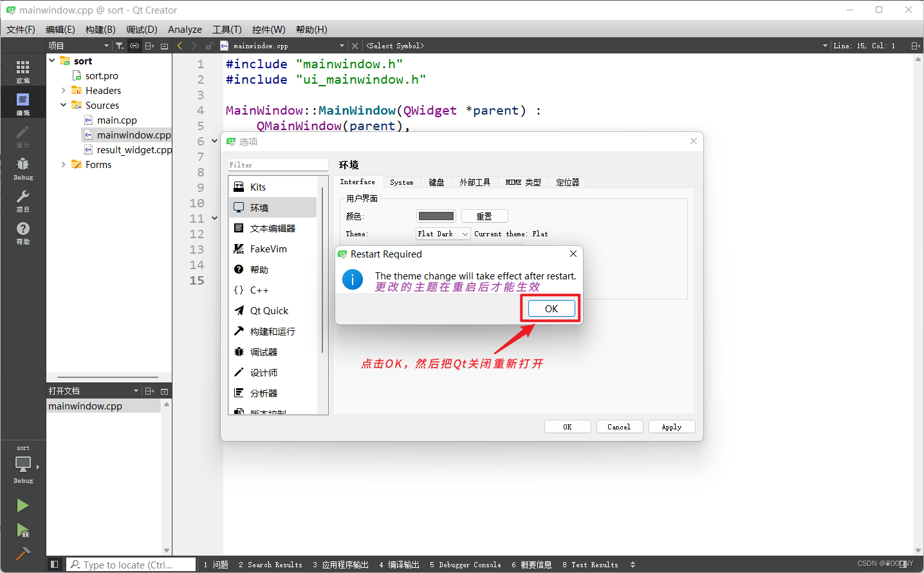Open main.cpp in project tree
Viewport: 924px width, 573px height.
pyautogui.click(x=116, y=120)
